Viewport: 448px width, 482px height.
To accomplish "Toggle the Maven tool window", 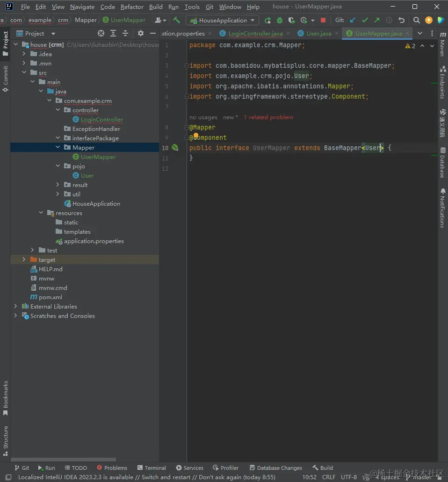I will tap(442, 44).
